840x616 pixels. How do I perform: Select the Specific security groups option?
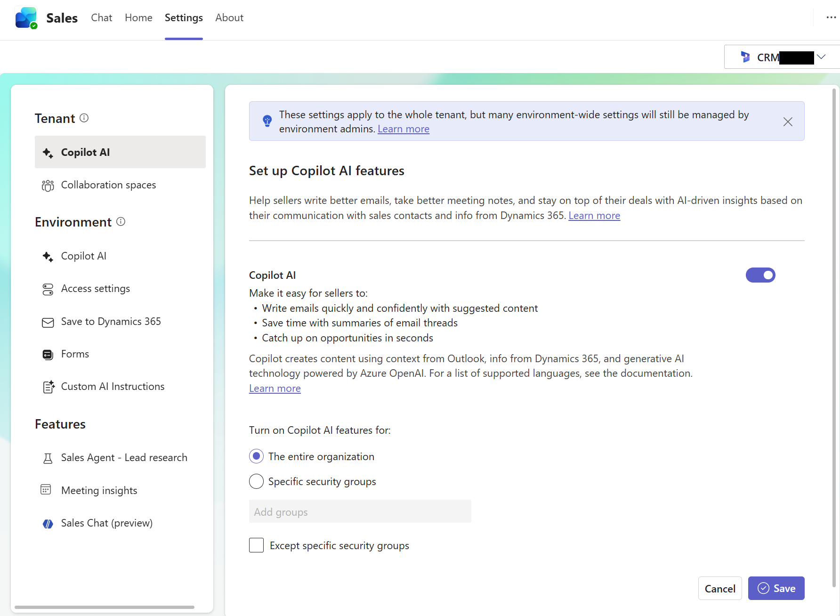click(256, 481)
